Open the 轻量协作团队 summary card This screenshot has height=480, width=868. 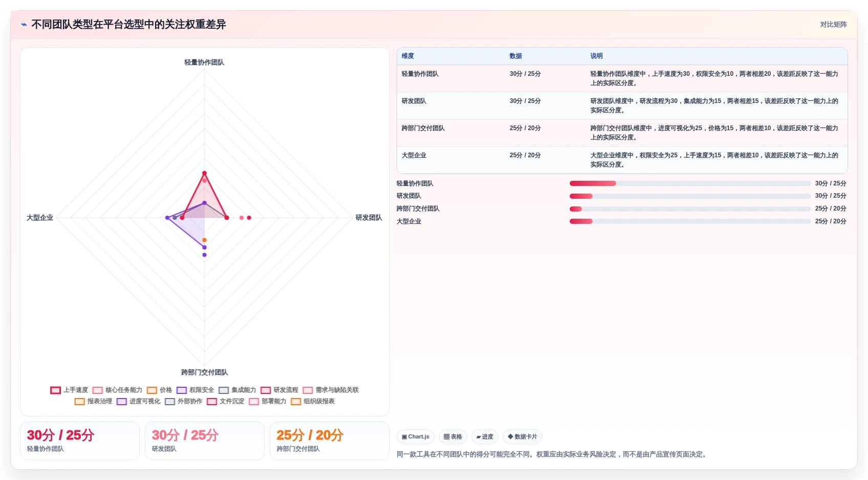[x=80, y=441]
